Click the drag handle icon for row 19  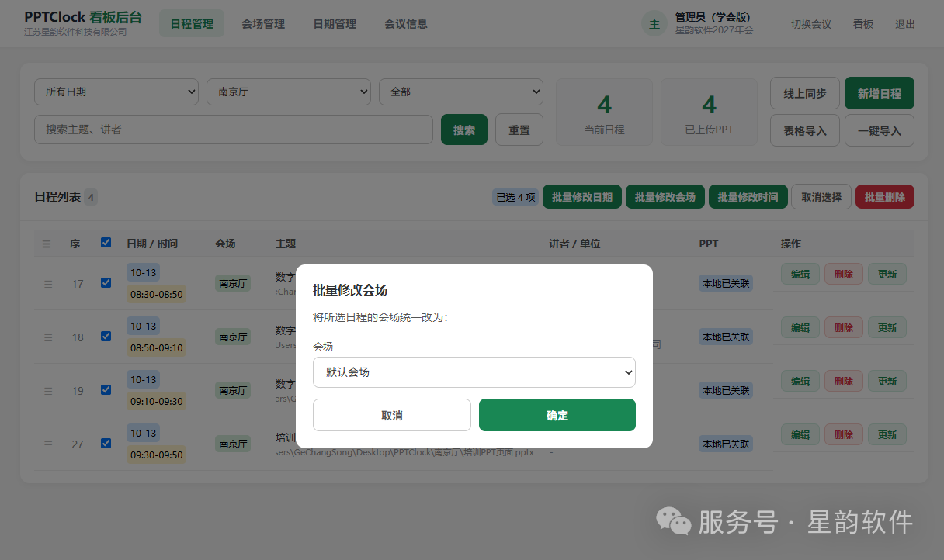(48, 391)
